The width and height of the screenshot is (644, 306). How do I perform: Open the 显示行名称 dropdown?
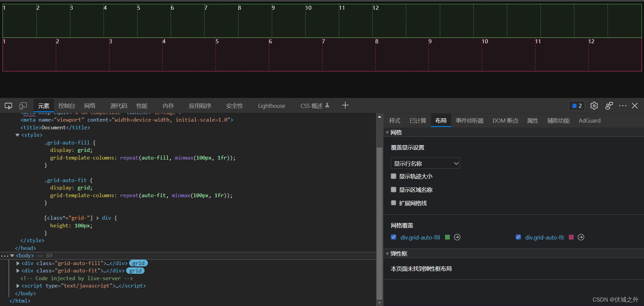tap(425, 163)
